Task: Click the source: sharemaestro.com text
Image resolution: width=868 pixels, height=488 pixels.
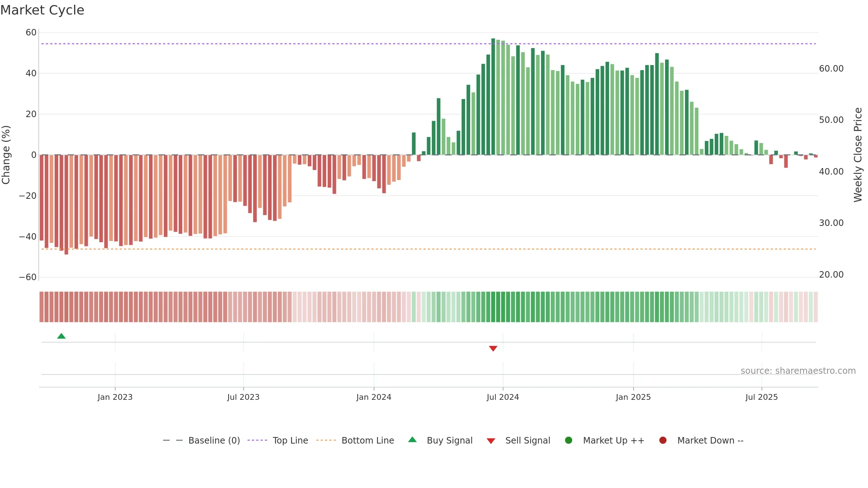Action: [x=798, y=371]
